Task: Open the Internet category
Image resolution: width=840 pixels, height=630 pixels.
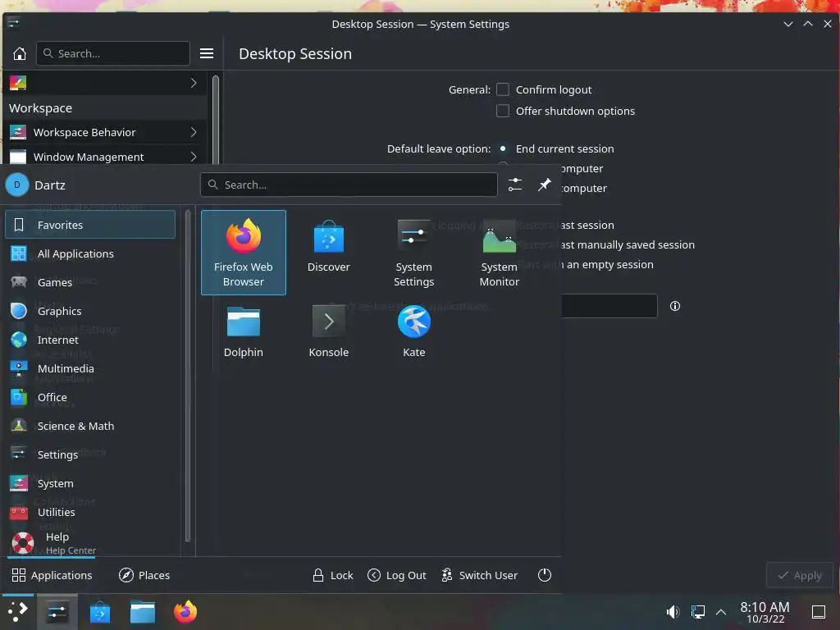Action: (x=90, y=340)
